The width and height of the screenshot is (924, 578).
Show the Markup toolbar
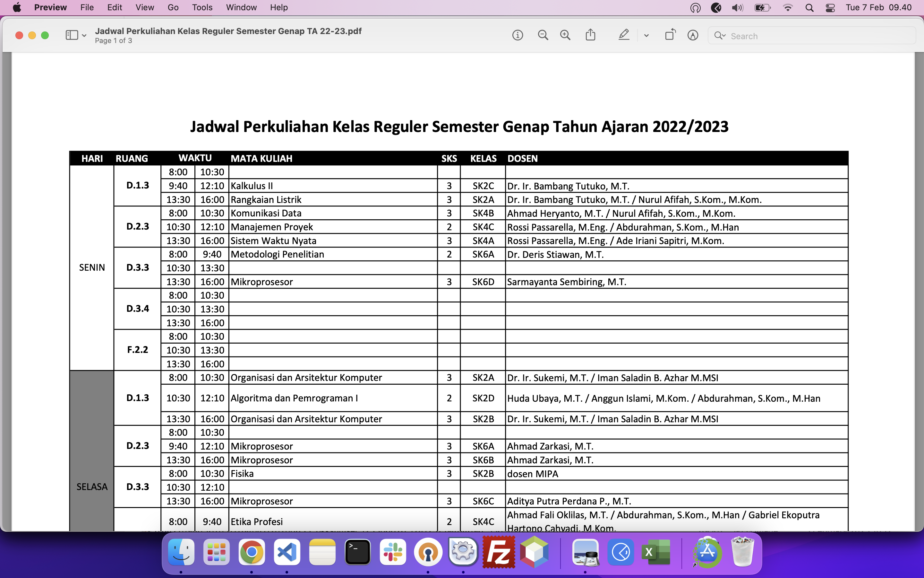[x=693, y=36]
